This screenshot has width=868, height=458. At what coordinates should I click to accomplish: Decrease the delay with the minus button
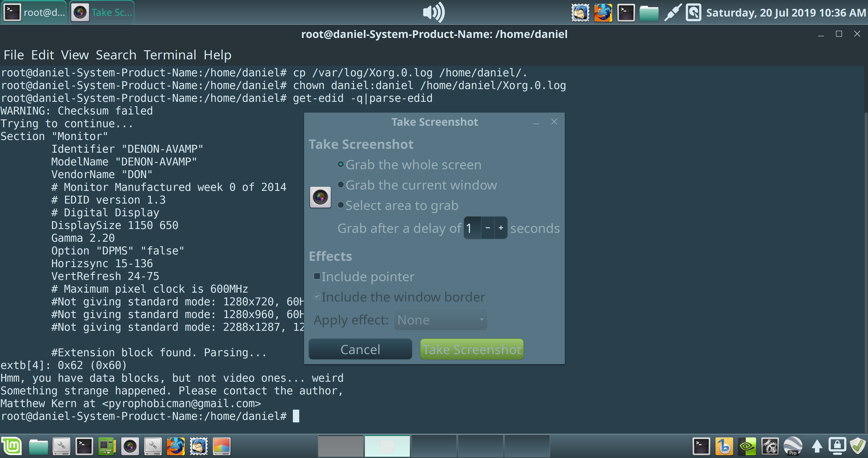488,228
